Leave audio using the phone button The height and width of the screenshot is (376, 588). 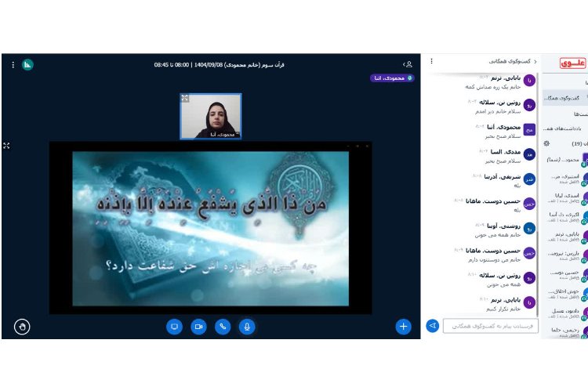point(223,327)
